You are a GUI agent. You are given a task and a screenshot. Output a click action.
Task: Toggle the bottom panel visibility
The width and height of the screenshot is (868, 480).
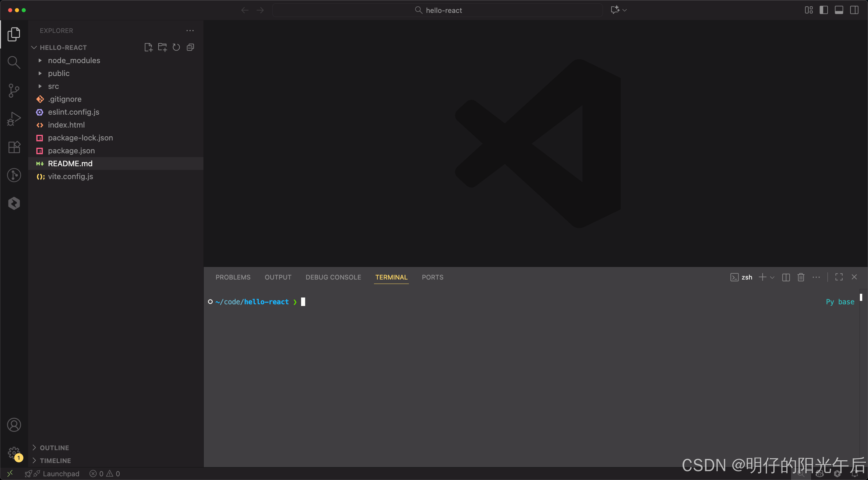tap(839, 10)
